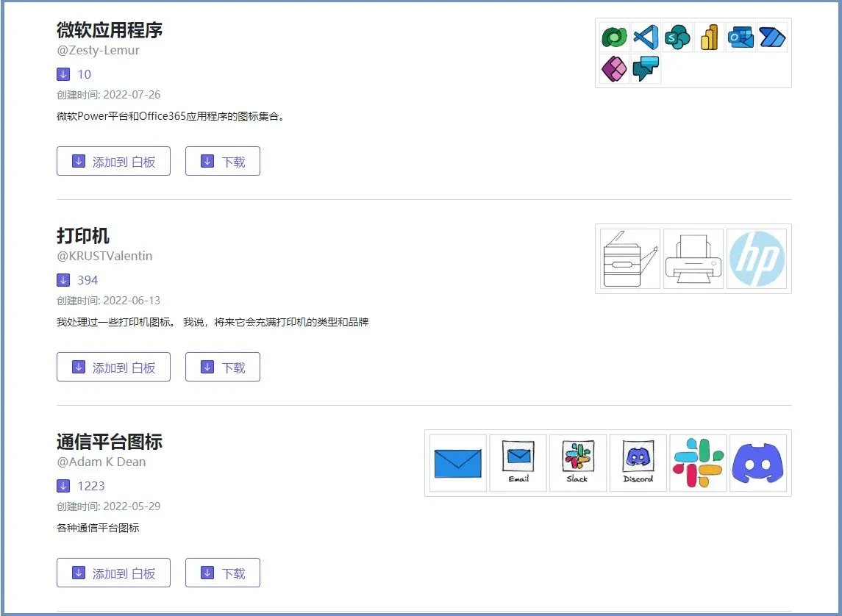This screenshot has height=616, width=842.
Task: Click 添加到 白板 for 微软应用程序
Action: [113, 161]
